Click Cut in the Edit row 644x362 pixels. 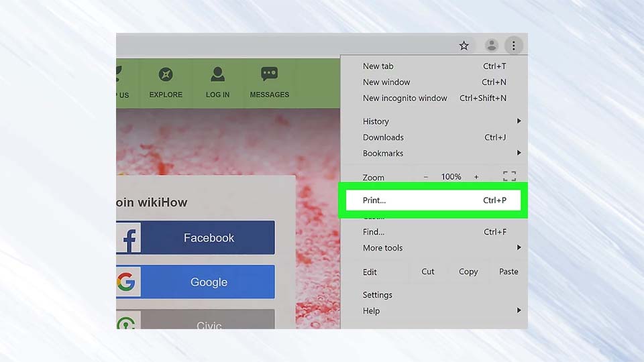pos(427,271)
